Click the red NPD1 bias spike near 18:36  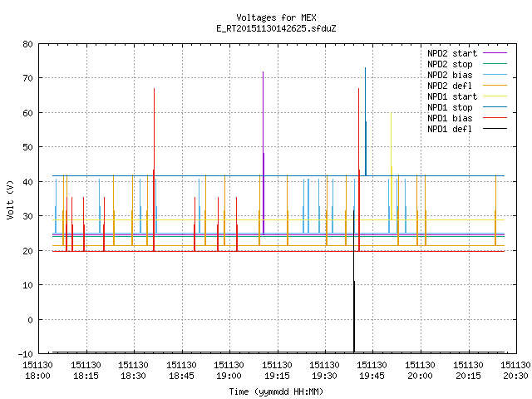[x=154, y=170]
